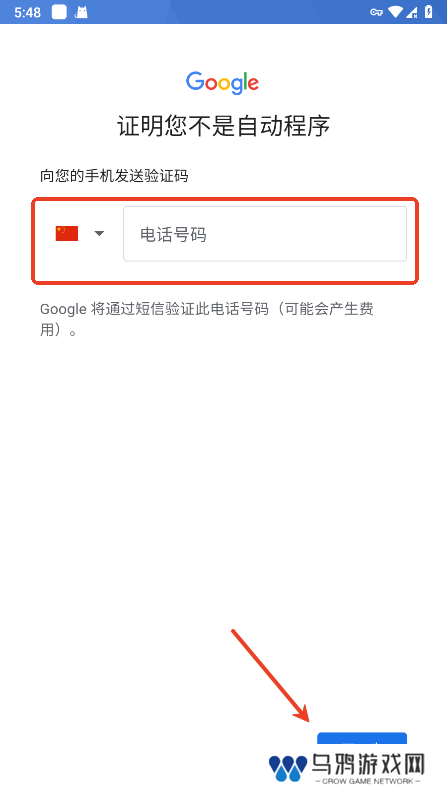This screenshot has height=794, width=447.
Task: Tap the cat notification icon in status bar
Action: point(80,12)
